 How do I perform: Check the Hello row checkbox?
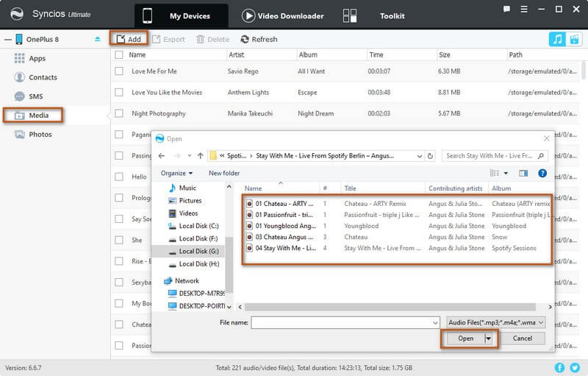point(119,177)
